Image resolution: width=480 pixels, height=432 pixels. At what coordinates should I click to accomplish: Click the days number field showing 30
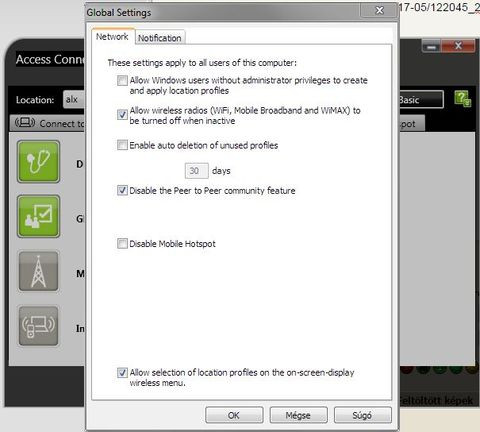(x=197, y=171)
